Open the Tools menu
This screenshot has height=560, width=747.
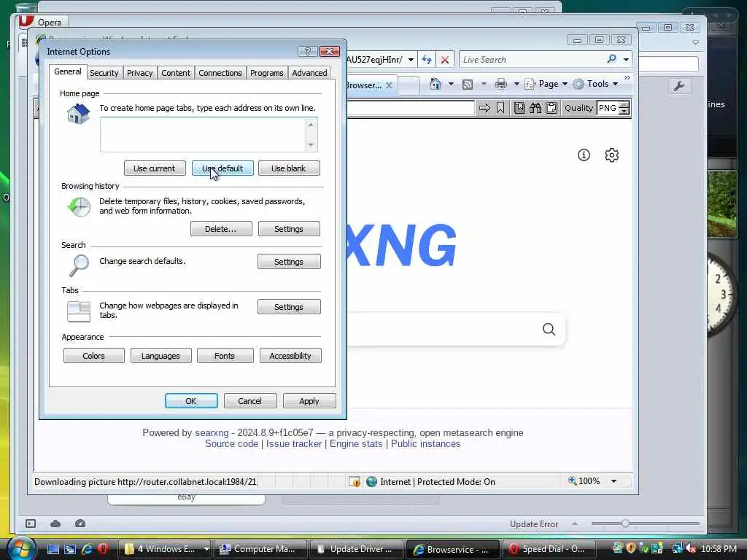click(x=596, y=85)
